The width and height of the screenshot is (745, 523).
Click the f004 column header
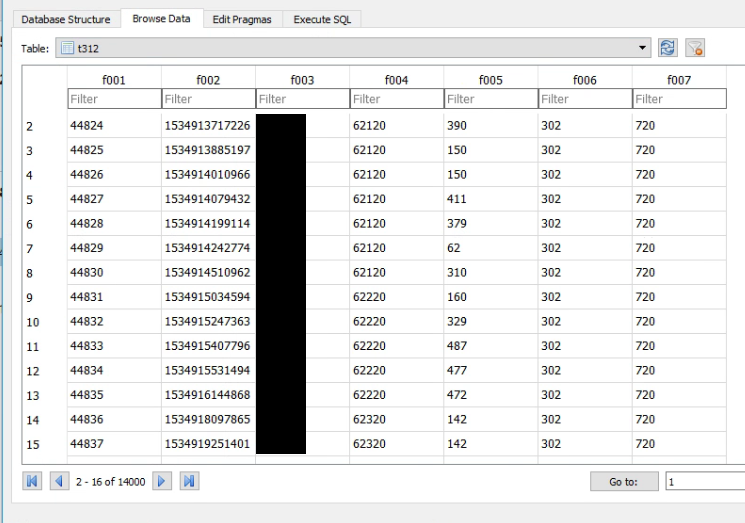396,80
